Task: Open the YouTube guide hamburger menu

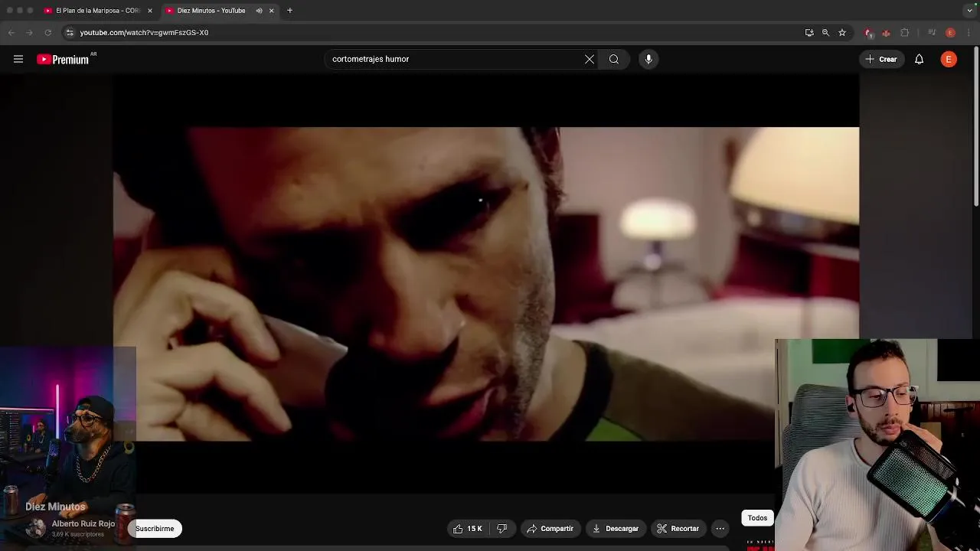Action: (18, 59)
